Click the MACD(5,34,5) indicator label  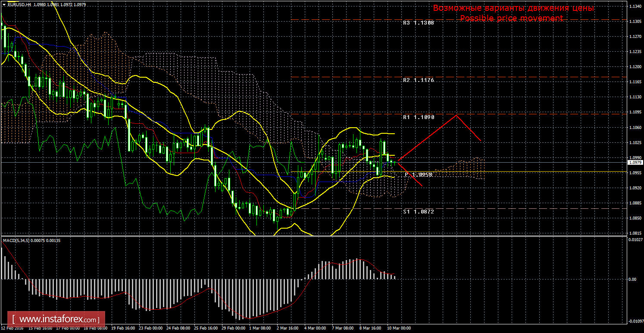point(17,240)
